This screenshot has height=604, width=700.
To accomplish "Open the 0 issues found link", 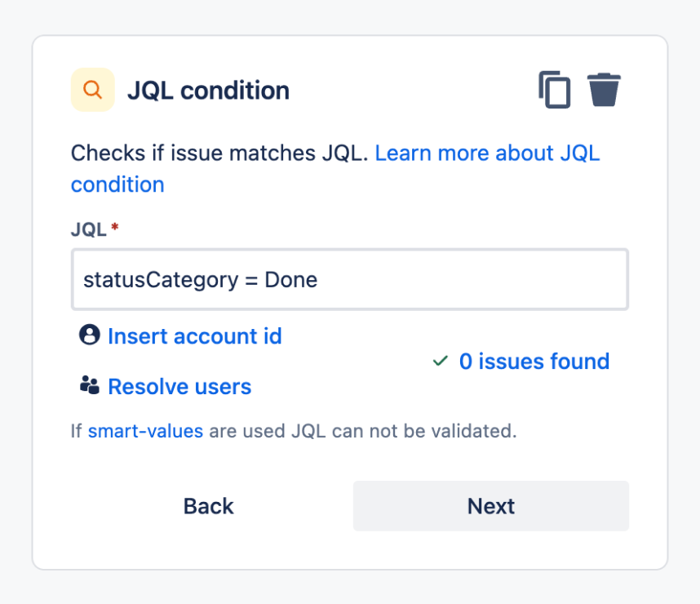I will [x=534, y=361].
